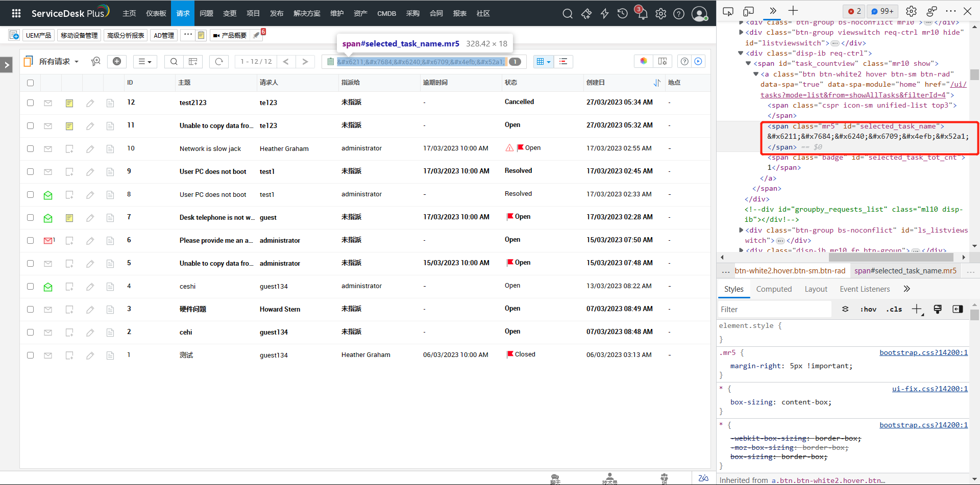The image size is (980, 485).
Task: Select all requests with header checkbox
Action: coord(30,83)
